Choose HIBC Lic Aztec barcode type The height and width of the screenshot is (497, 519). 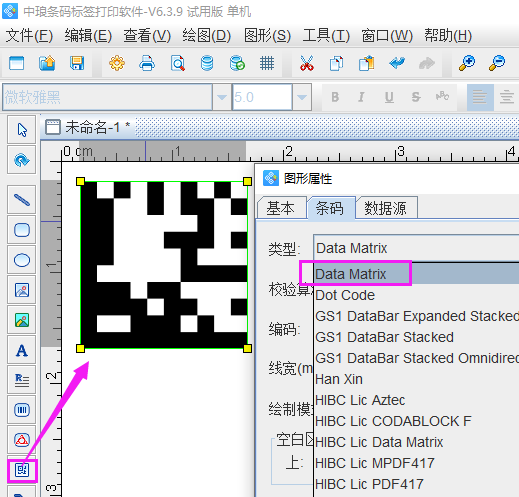(x=416, y=400)
